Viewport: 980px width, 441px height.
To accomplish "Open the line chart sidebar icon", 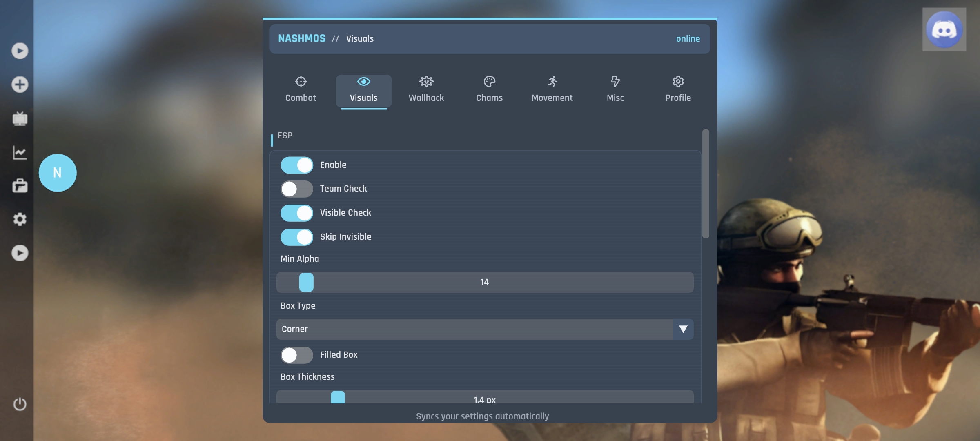I will 20,152.
